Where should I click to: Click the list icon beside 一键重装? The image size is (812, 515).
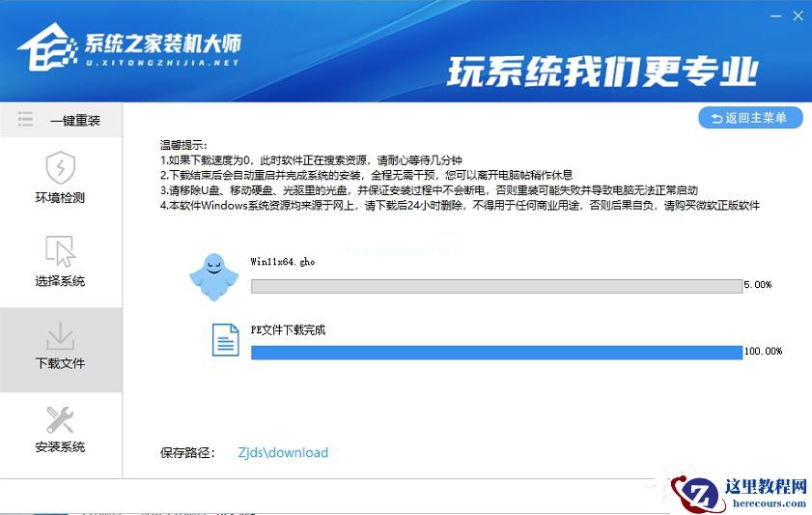coord(25,119)
